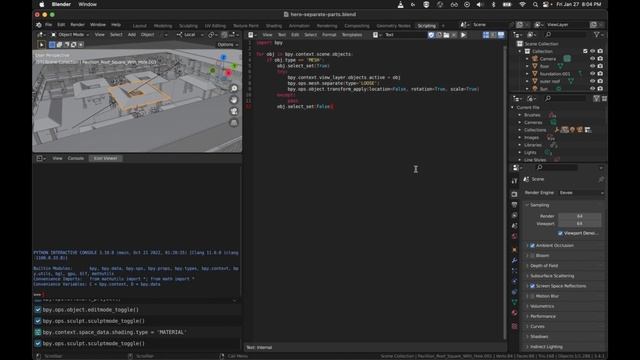Expand the Brushes entry under Current File

pos(520,115)
